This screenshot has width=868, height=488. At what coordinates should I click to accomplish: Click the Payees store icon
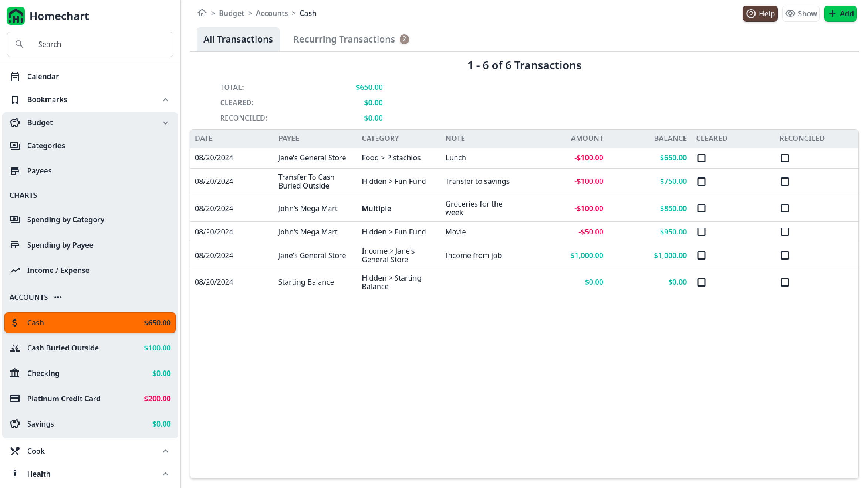(15, 171)
